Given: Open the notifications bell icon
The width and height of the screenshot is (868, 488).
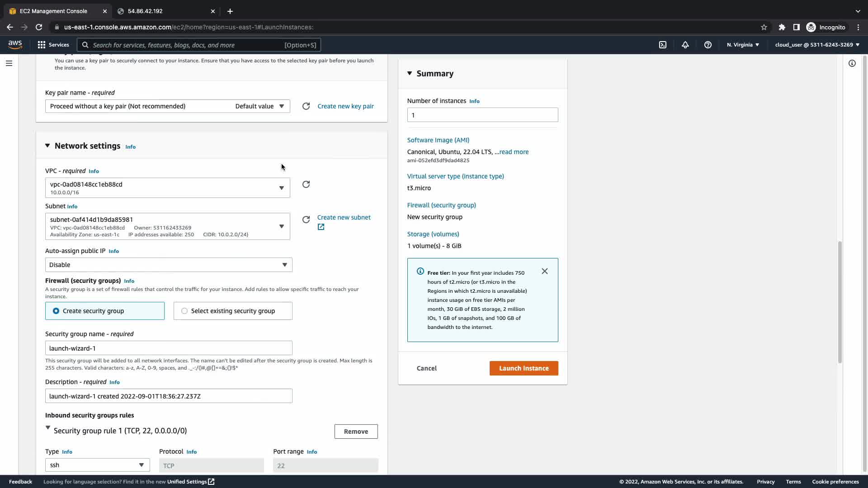Looking at the screenshot, I should tap(685, 45).
